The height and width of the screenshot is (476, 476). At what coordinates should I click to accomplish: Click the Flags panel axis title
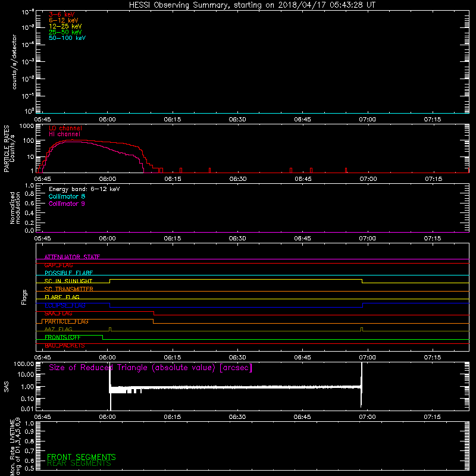coord(24,297)
